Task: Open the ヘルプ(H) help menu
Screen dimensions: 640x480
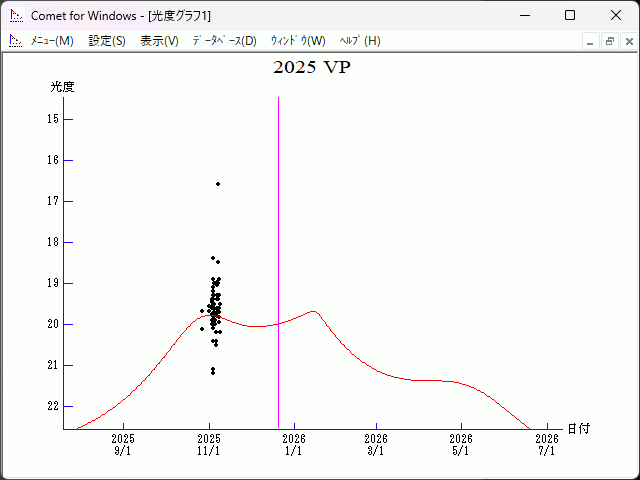Action: point(360,41)
